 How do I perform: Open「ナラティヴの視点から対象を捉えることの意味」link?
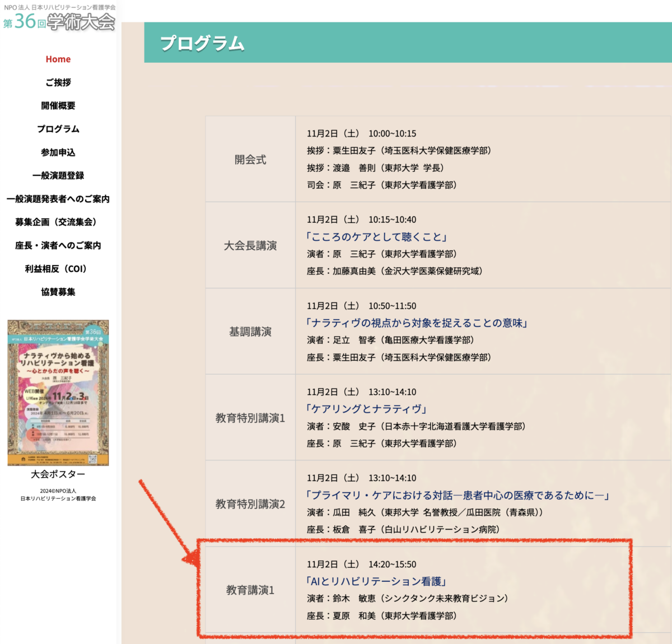(x=417, y=323)
